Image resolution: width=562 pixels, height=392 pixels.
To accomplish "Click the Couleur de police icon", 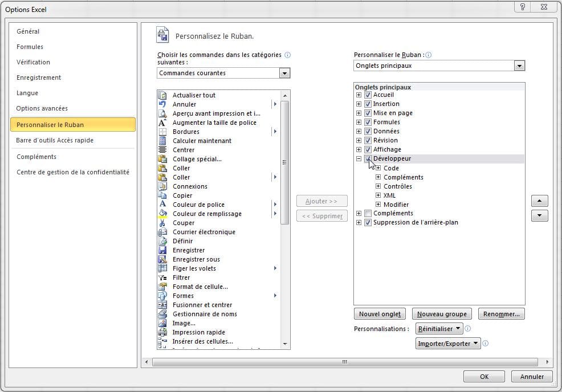I will pyautogui.click(x=162, y=205).
